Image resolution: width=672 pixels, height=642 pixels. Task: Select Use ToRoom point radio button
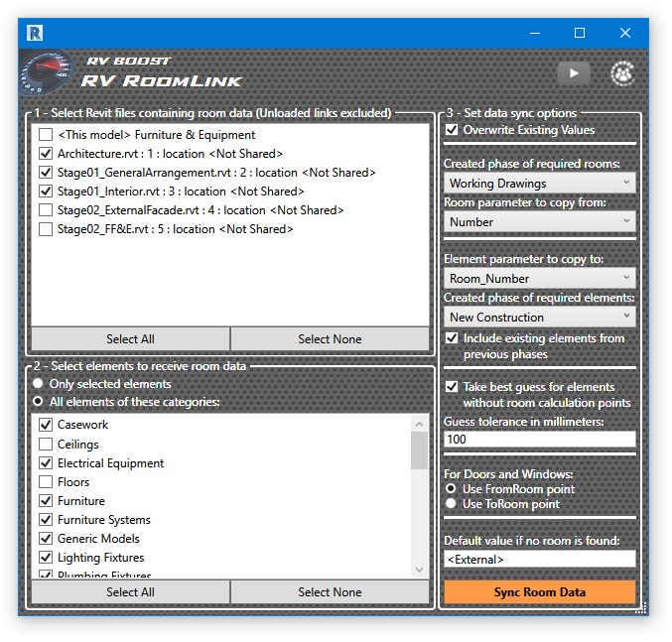(451, 503)
